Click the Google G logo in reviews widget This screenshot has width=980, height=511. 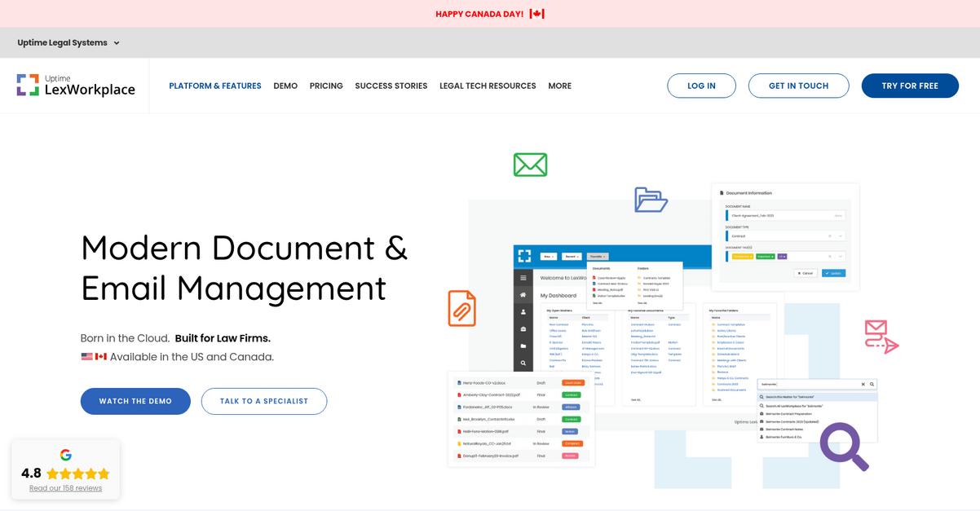point(66,455)
